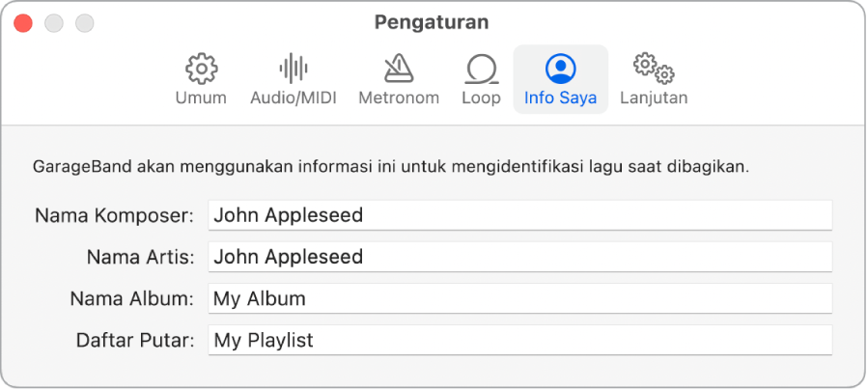Click the Daftar Putar label text
Screen dimensions: 868x390
click(135, 340)
